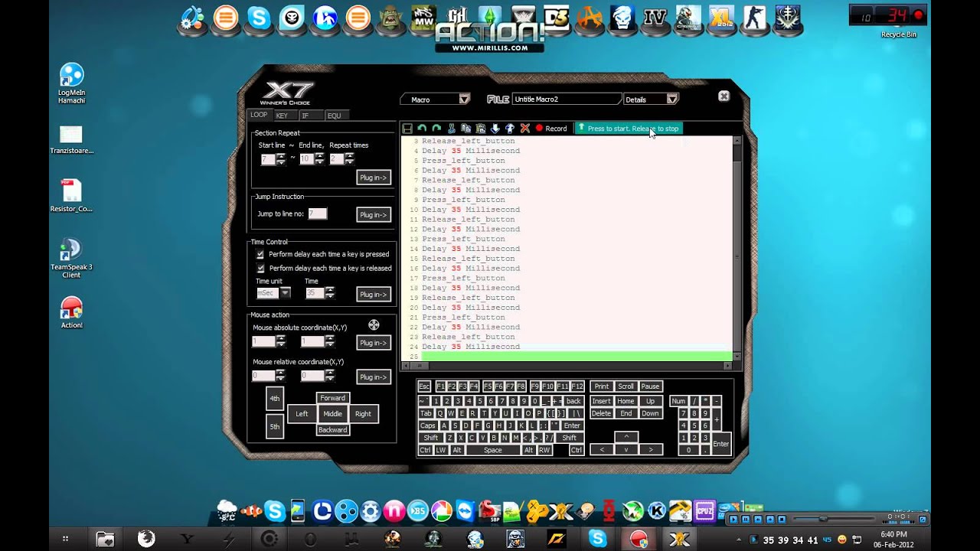Click the Esc key on virtual keyboard

tap(424, 386)
